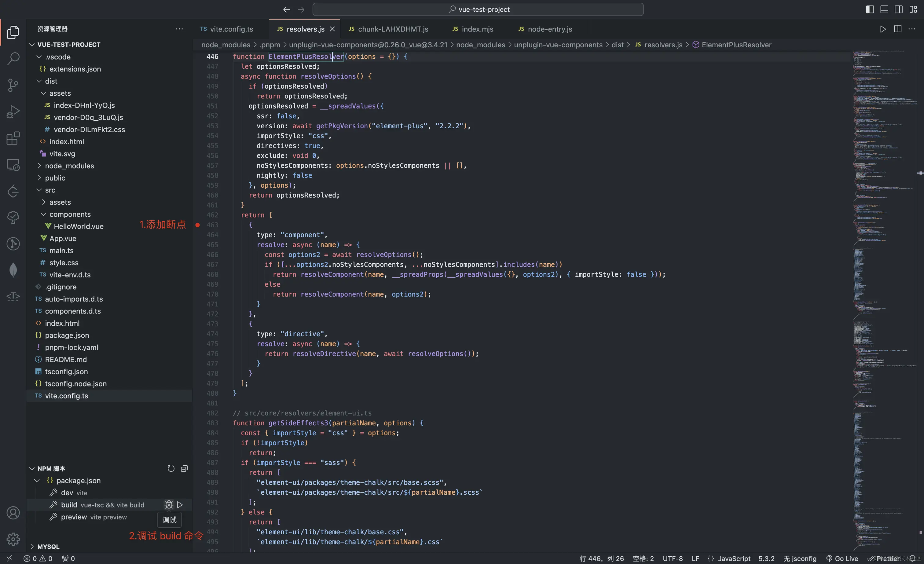This screenshot has width=924, height=564.
Task: Run the build script with the play icon
Action: point(180,505)
